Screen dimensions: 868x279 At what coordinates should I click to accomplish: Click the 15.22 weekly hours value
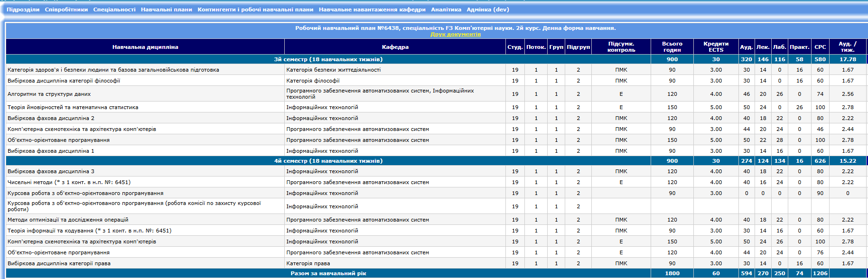(848, 161)
